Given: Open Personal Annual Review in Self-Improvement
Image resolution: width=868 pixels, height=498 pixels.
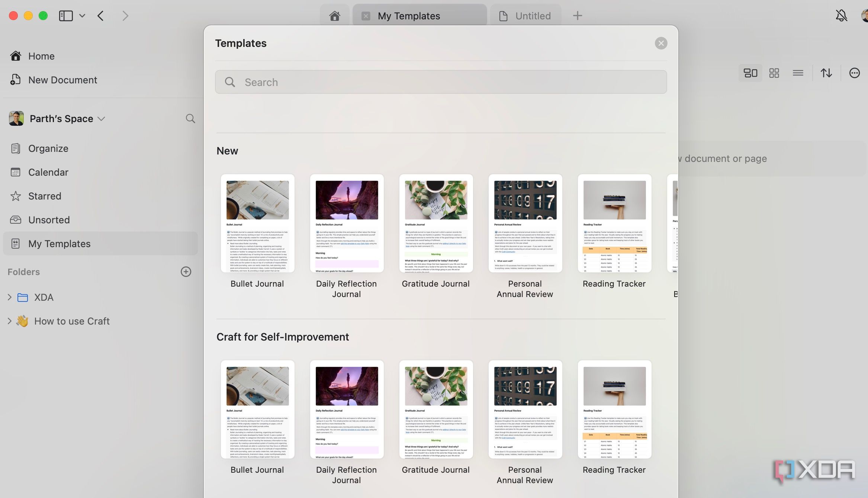Looking at the screenshot, I should pyautogui.click(x=525, y=409).
